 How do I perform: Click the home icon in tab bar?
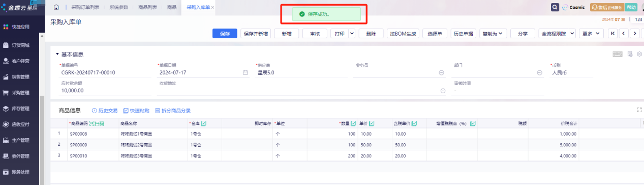pyautogui.click(x=56, y=8)
